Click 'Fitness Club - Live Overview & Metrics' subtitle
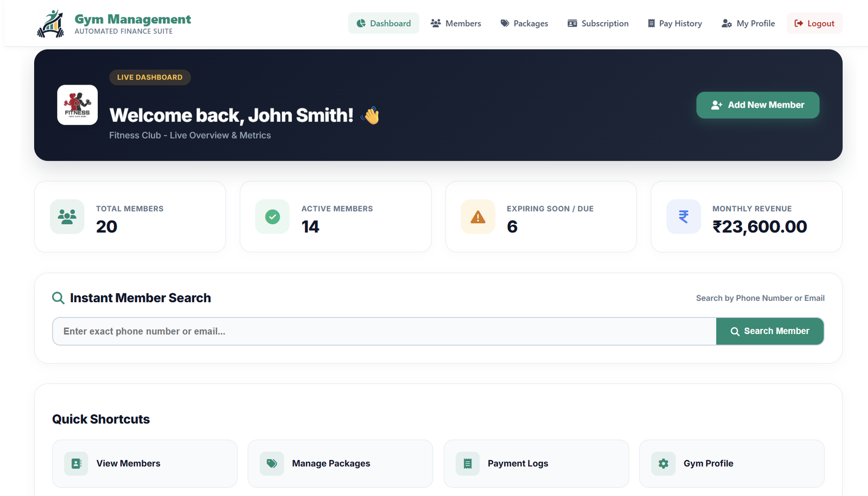 (x=190, y=135)
